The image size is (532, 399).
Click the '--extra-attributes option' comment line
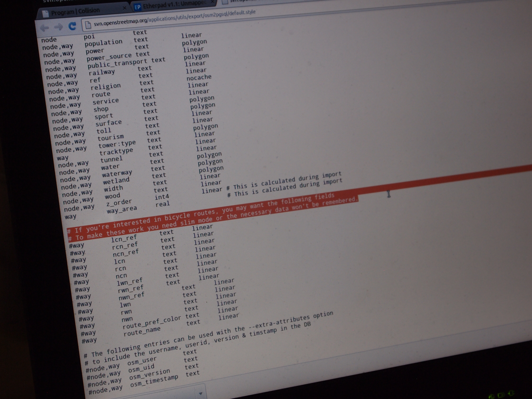(208, 335)
